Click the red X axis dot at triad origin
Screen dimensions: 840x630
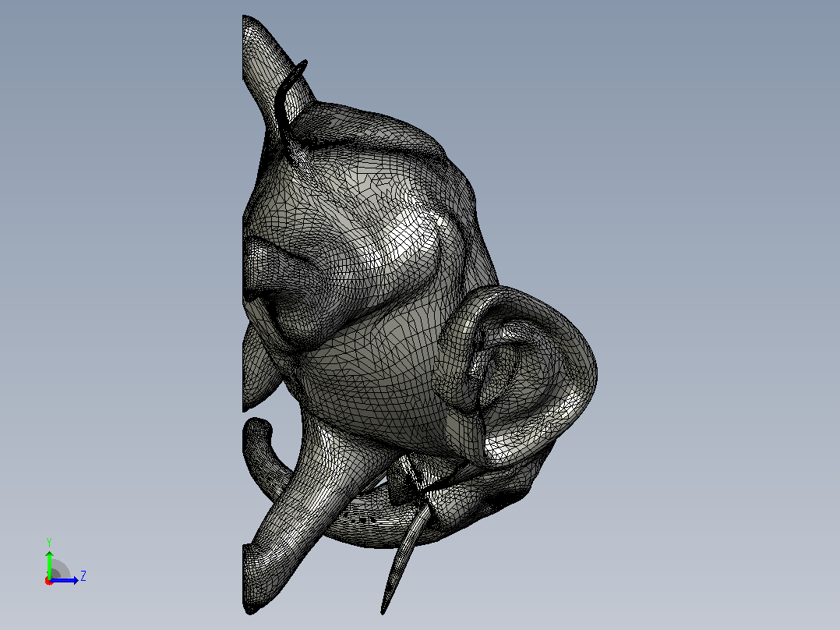click(49, 581)
